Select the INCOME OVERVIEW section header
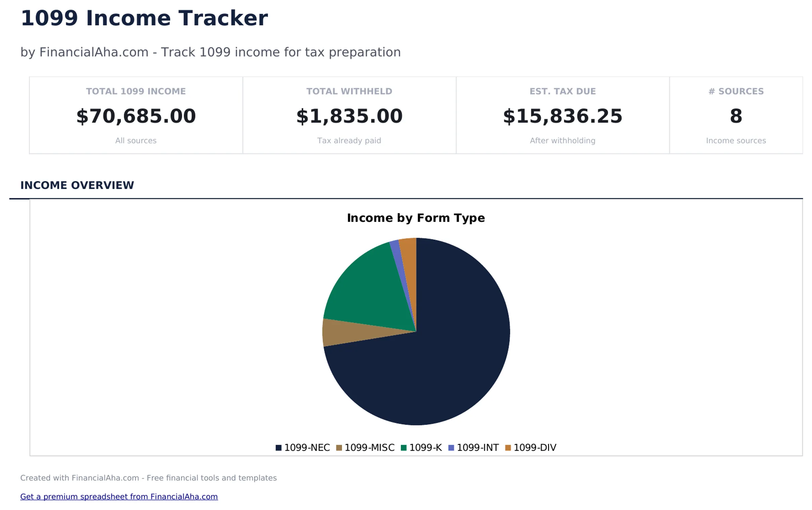Screen dimensions: 812x510 click(x=77, y=185)
